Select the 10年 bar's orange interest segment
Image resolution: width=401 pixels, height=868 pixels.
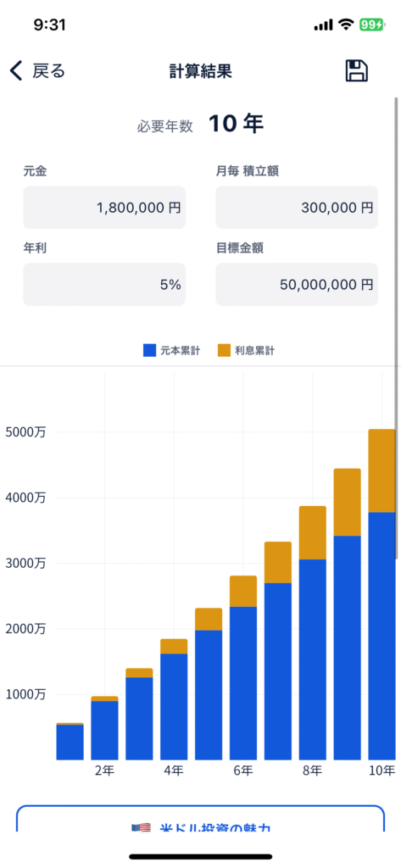tap(382, 471)
